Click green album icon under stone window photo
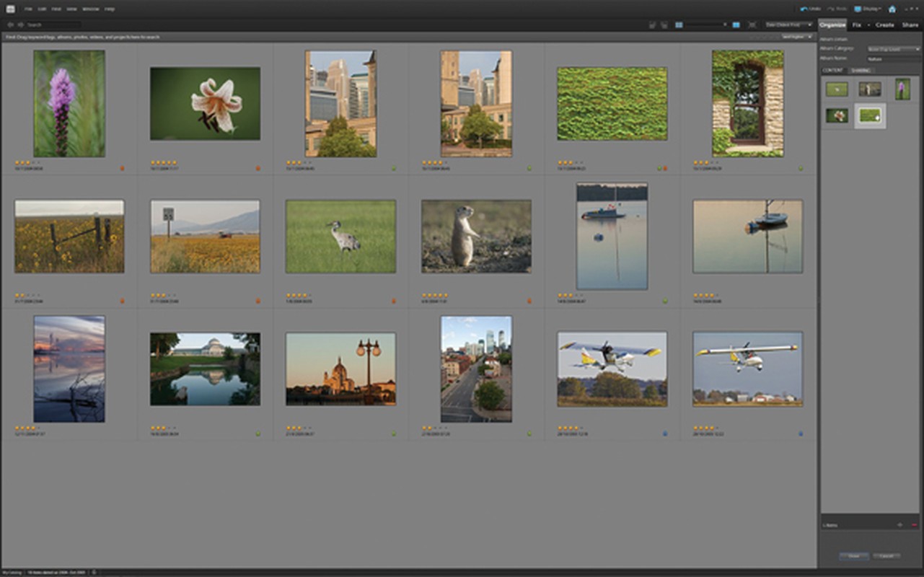This screenshot has height=577, width=924. (801, 168)
